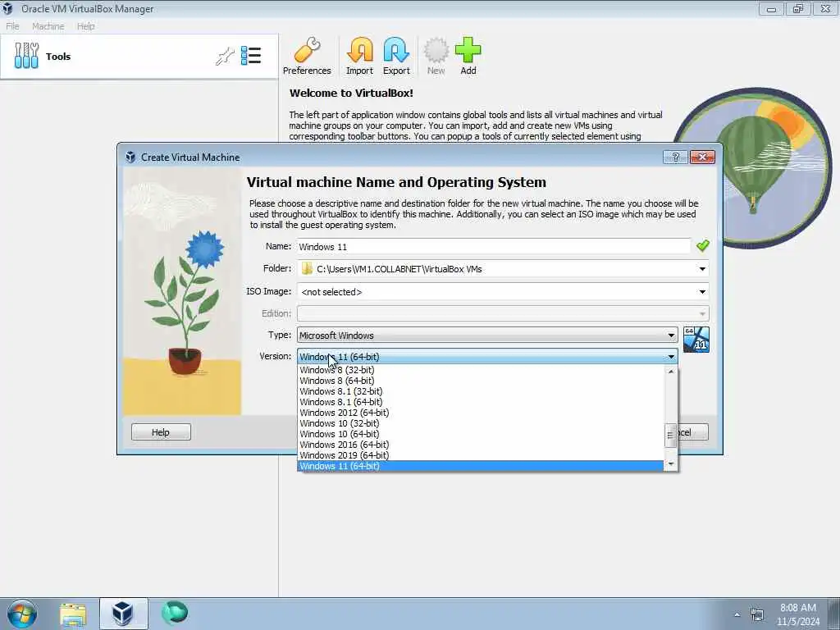Viewport: 840px width, 630px height.
Task: Choose Windows 8.1 (32-bit) version
Action: [481, 391]
